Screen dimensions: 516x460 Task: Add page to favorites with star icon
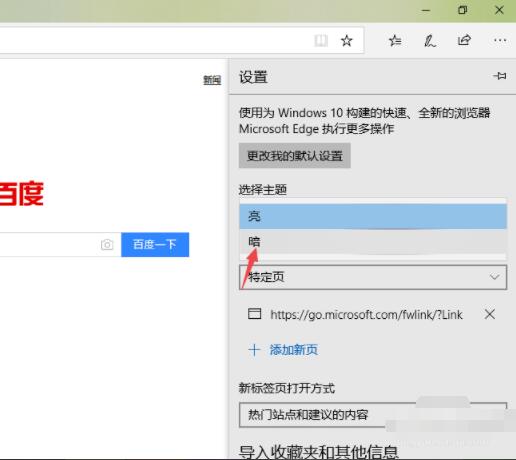coord(347,41)
